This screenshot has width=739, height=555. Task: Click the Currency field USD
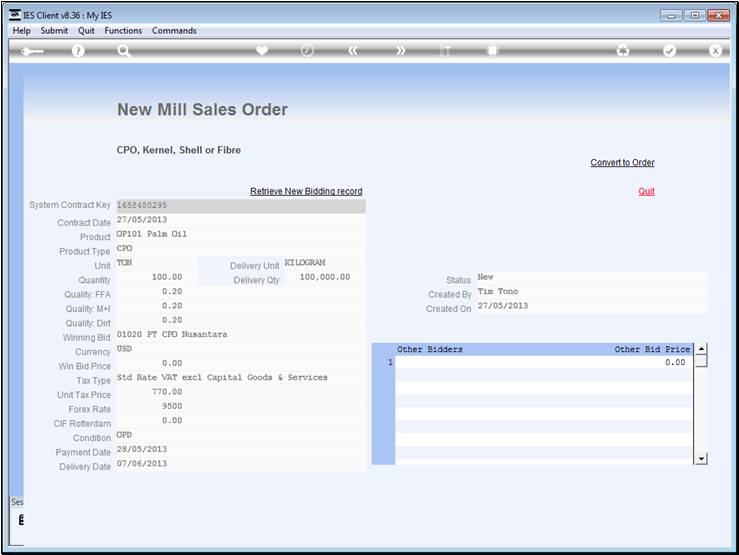click(241, 349)
